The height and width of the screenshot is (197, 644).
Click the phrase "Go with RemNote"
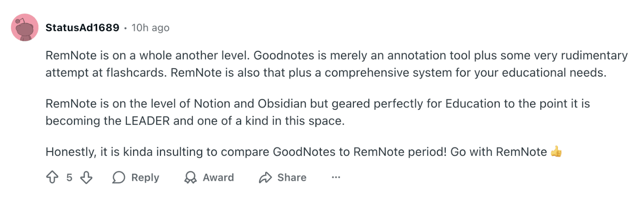coord(498,152)
